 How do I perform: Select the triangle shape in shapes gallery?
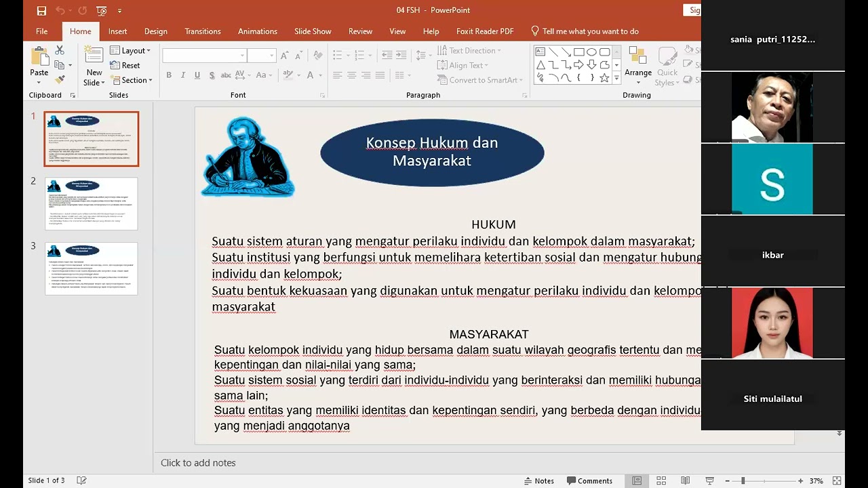pyautogui.click(x=540, y=65)
